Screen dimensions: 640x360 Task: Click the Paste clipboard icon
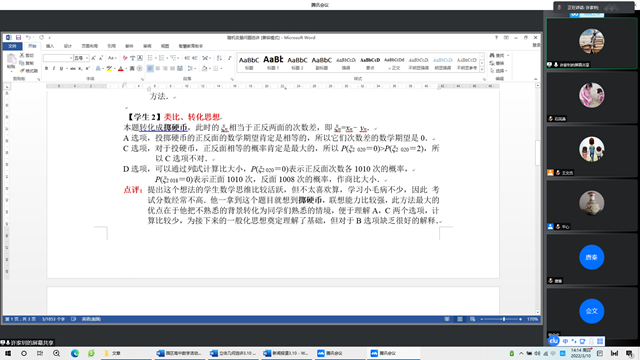pos(11,60)
